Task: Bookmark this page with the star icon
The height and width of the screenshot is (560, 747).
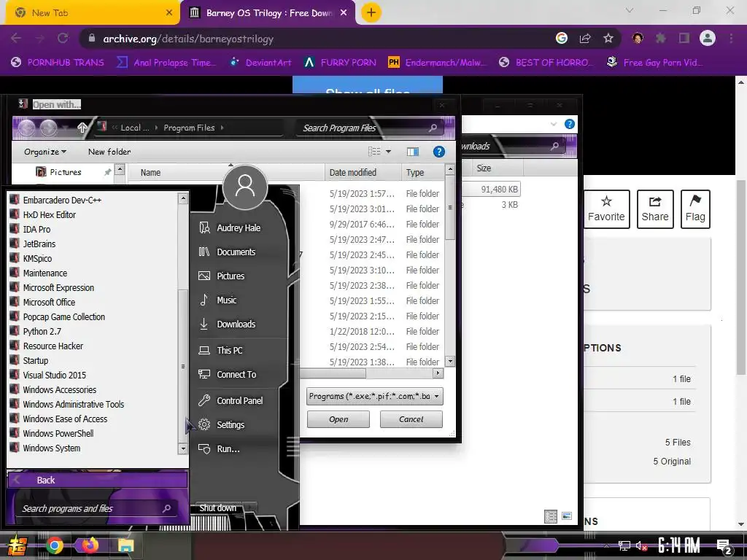Action: (608, 39)
